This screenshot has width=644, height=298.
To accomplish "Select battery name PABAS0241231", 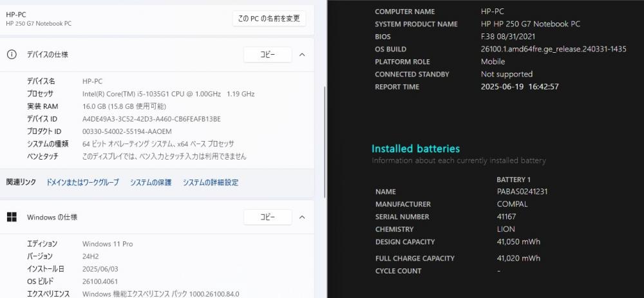I will (x=522, y=192).
